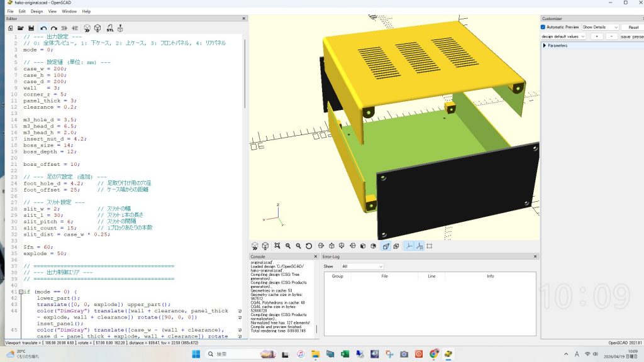Reset the view with the circular arrow icon
644x362 pixels.
click(x=309, y=246)
